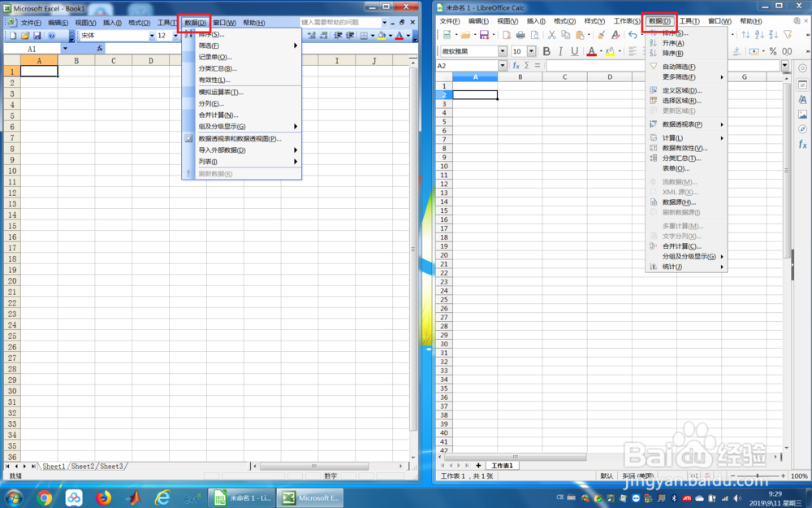Image resolution: width=812 pixels, height=508 pixels.
Task: Switch to Excel Sheet2 tab
Action: coord(83,466)
